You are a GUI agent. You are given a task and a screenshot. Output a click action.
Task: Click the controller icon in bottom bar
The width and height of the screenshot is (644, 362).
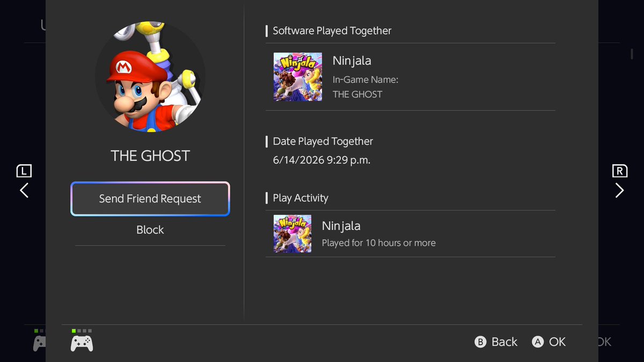point(82,343)
